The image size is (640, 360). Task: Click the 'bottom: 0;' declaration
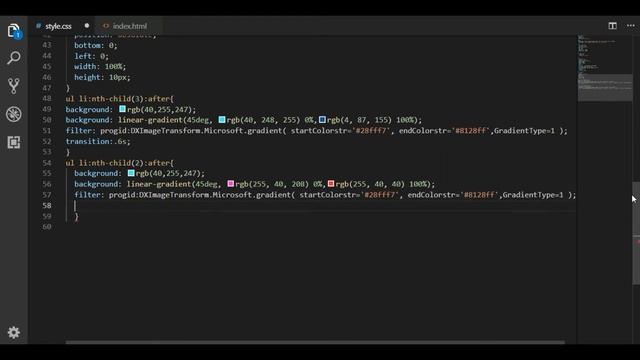tap(96, 45)
